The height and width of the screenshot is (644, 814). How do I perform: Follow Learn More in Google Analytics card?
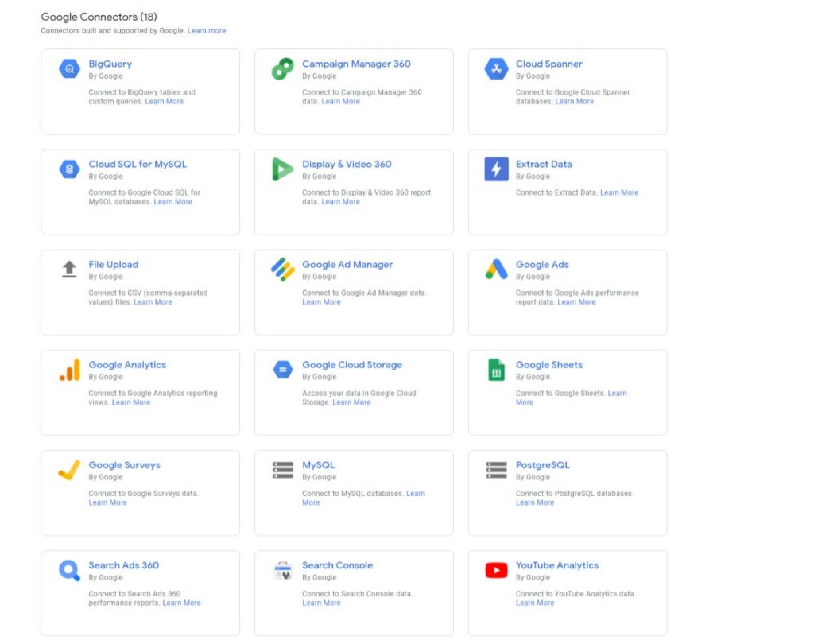click(x=131, y=402)
